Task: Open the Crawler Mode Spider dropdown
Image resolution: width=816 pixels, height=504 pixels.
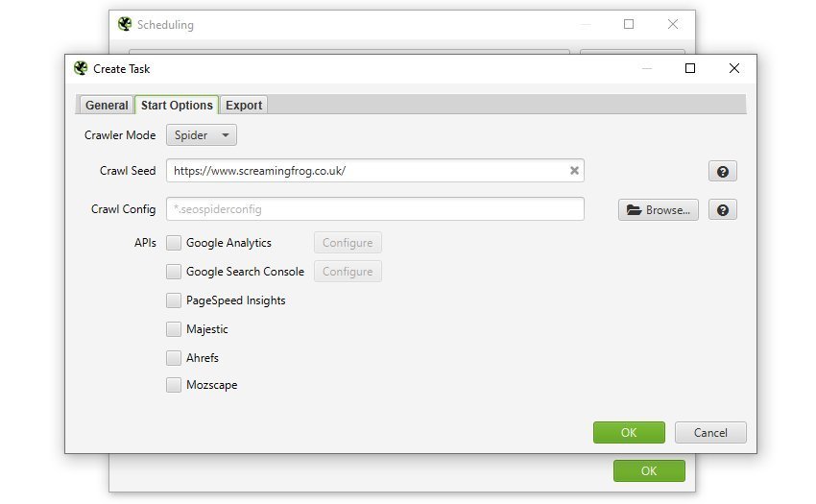Action: point(202,135)
